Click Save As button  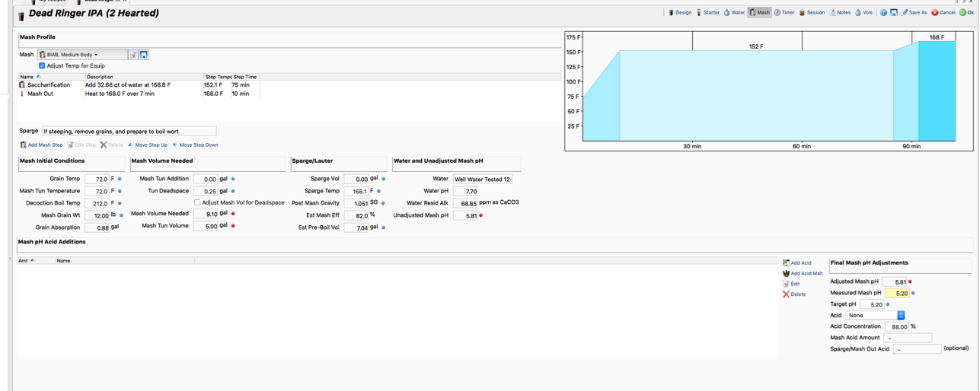point(915,12)
